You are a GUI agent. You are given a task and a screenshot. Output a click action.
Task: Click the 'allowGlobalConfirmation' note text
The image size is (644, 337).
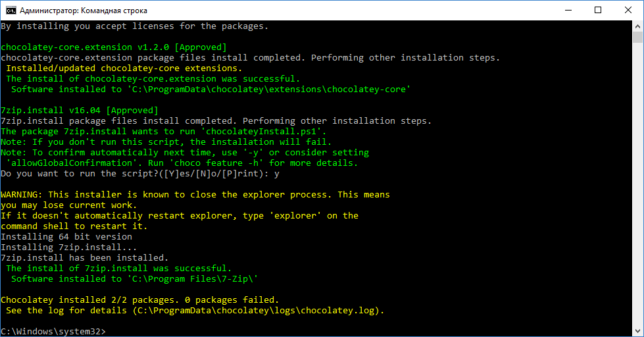pyautogui.click(x=69, y=163)
